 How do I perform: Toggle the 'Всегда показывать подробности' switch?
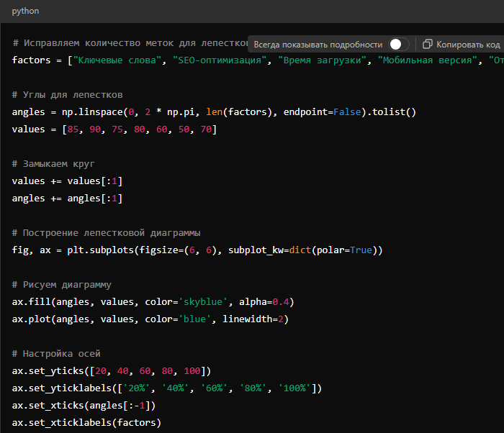(x=398, y=44)
